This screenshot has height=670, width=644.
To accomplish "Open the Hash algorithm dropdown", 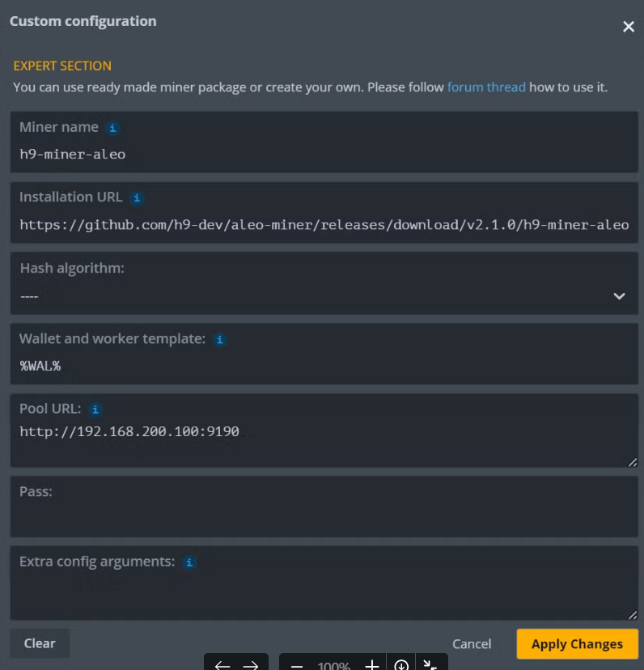I will tap(324, 296).
